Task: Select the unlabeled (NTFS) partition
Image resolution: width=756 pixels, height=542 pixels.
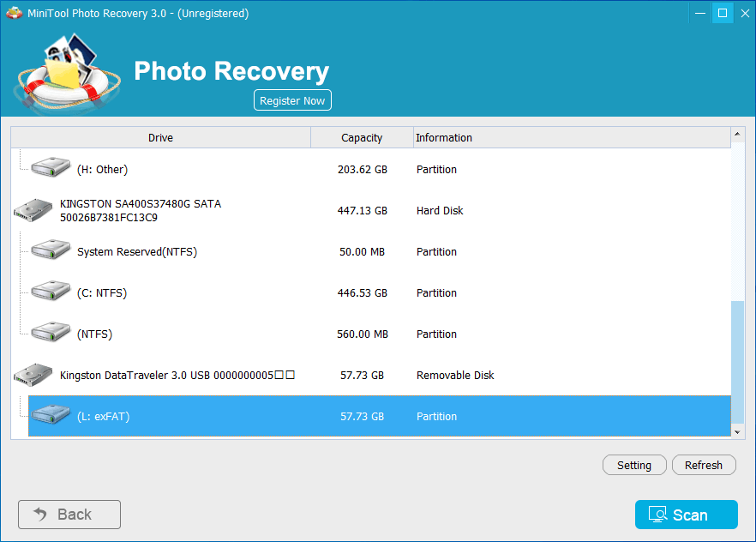Action: (x=371, y=334)
